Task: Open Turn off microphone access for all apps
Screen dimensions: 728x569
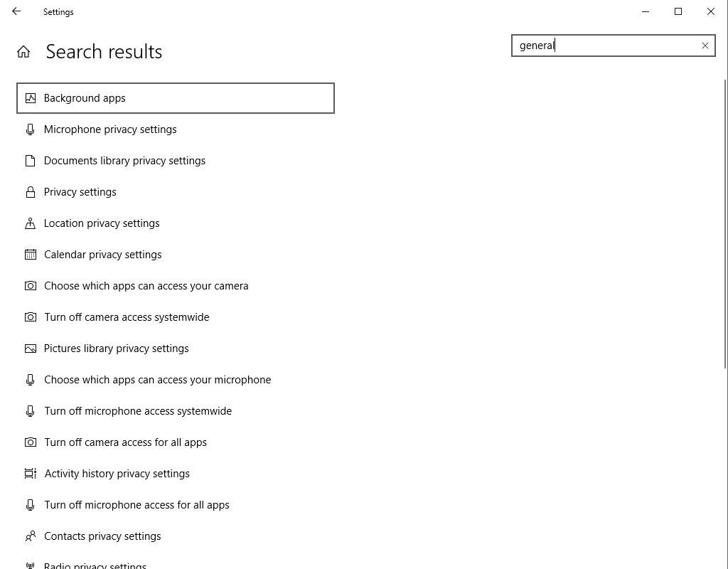Action: coord(136,505)
